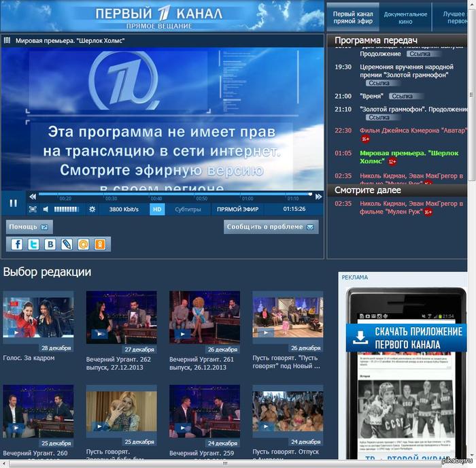This screenshot has width=476, height=468.
Task: Open Голос. За кадром video thumbnail
Action: click(38, 317)
